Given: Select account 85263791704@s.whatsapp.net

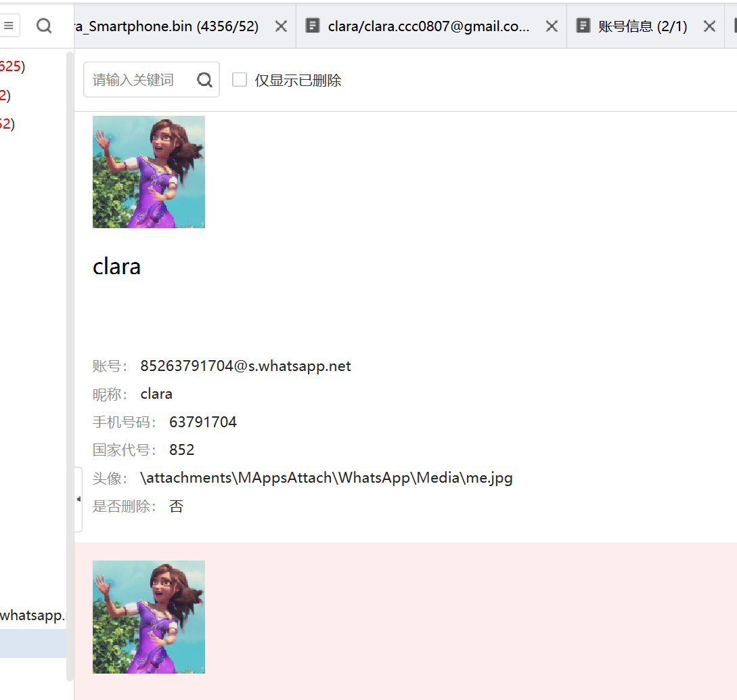Looking at the screenshot, I should (x=246, y=366).
